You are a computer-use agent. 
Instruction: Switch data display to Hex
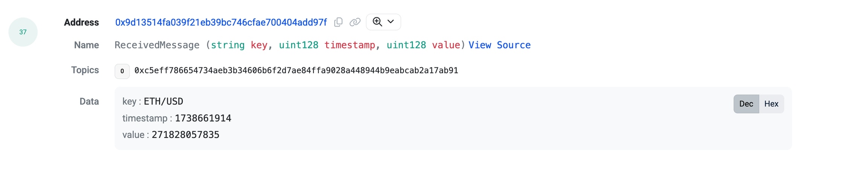(x=771, y=104)
